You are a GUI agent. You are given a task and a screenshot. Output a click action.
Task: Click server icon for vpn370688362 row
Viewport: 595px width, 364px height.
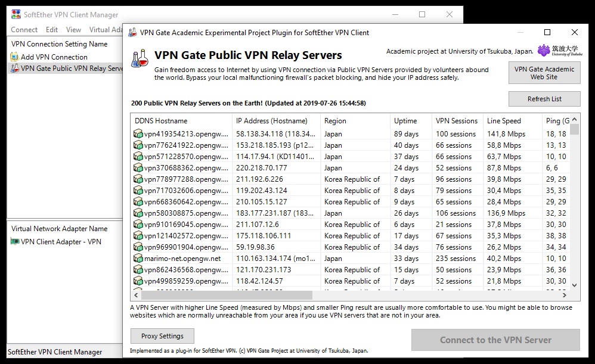coord(138,167)
